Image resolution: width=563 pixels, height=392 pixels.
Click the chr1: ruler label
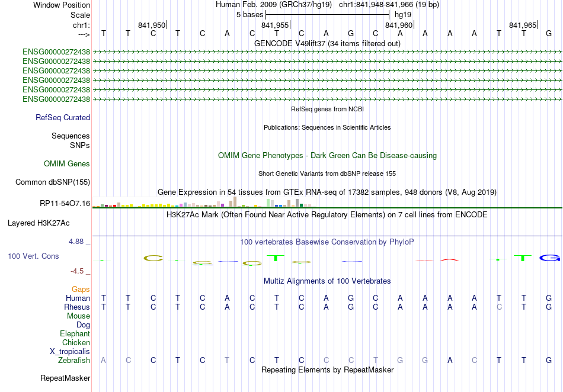[x=82, y=25]
